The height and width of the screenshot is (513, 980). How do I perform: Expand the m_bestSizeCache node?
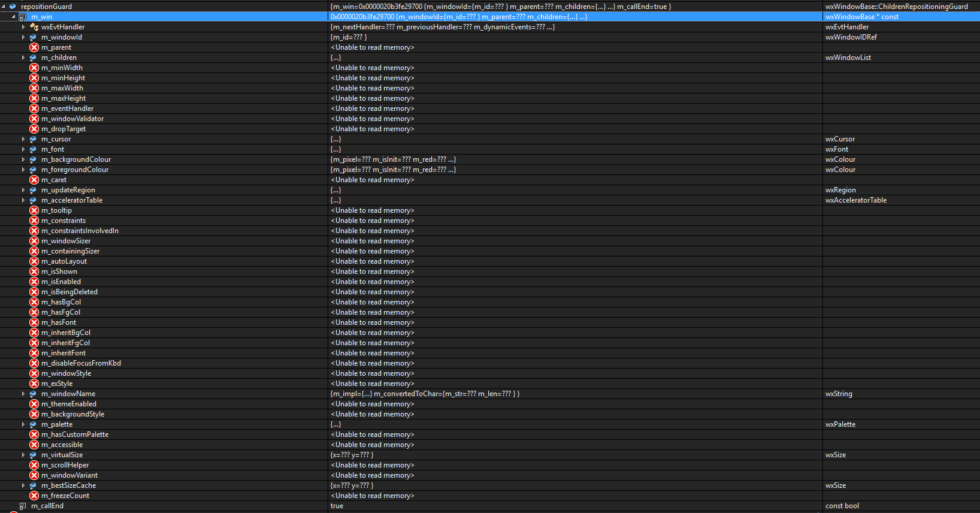coord(23,485)
